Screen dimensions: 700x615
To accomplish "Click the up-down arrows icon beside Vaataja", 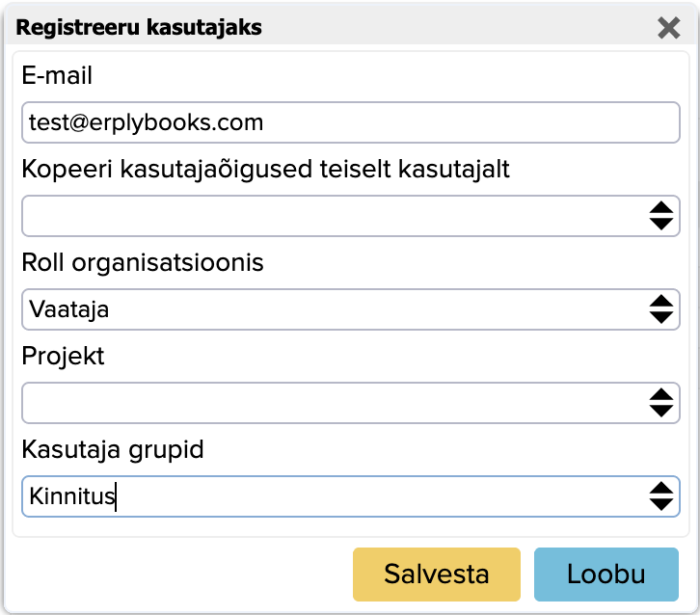I will pos(660,309).
